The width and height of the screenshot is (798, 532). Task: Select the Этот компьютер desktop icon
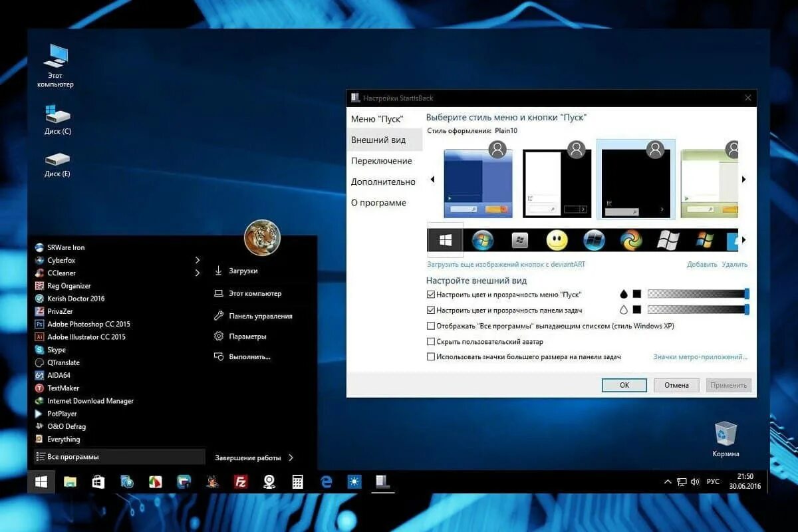[56, 66]
